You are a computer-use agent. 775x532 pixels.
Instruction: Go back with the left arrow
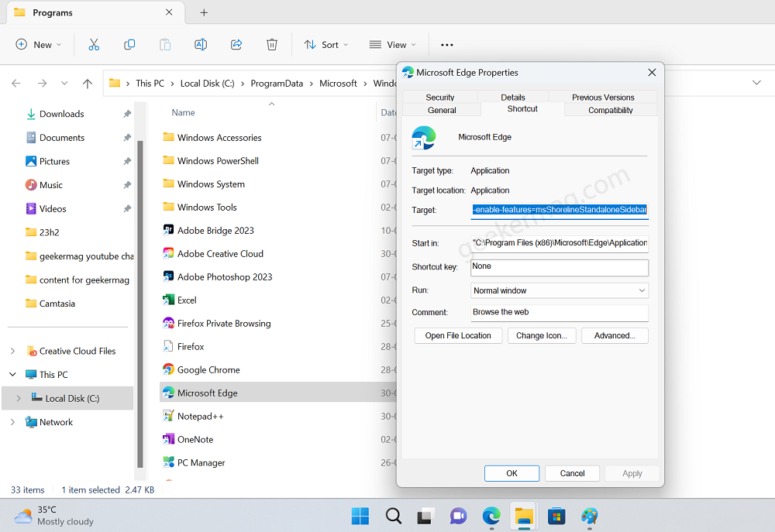pos(16,84)
